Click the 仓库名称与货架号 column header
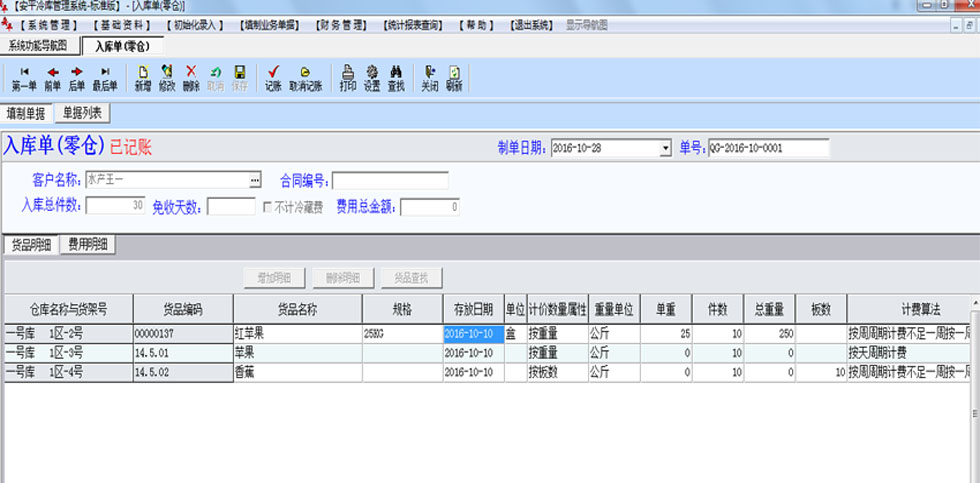Screen dimensions: 980x483 click(x=69, y=309)
